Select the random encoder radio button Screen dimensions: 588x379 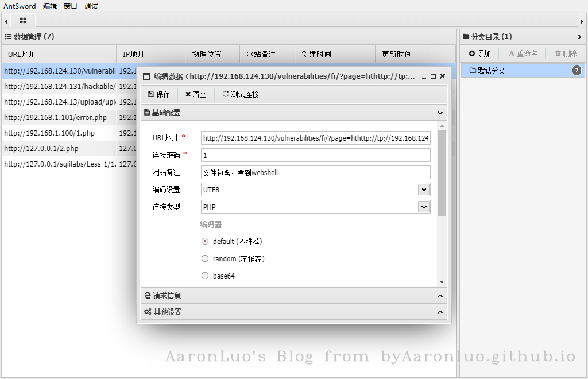(x=205, y=259)
